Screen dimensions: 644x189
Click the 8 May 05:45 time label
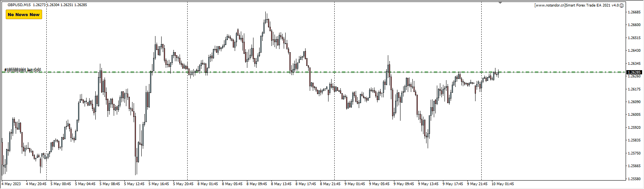tap(232, 184)
